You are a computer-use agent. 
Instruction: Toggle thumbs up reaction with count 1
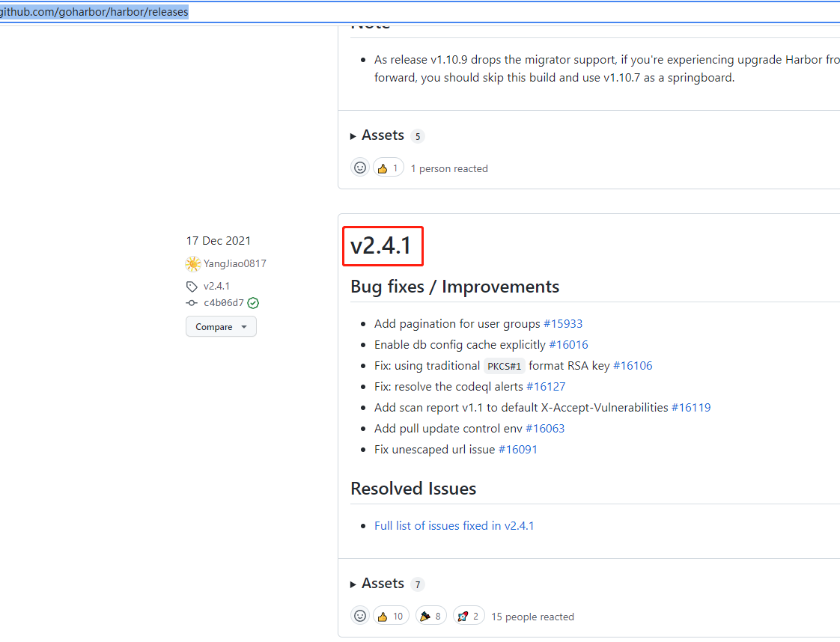coord(389,168)
